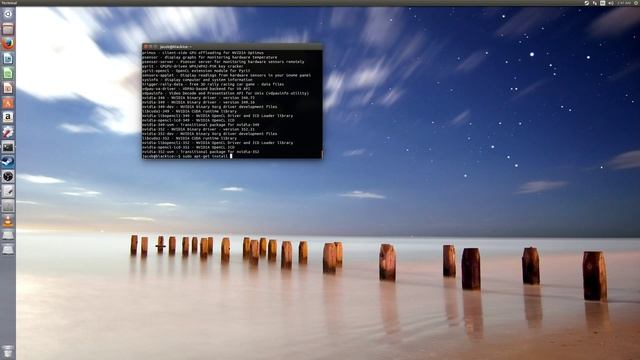
Task: Close the terminal window
Action: point(146,47)
